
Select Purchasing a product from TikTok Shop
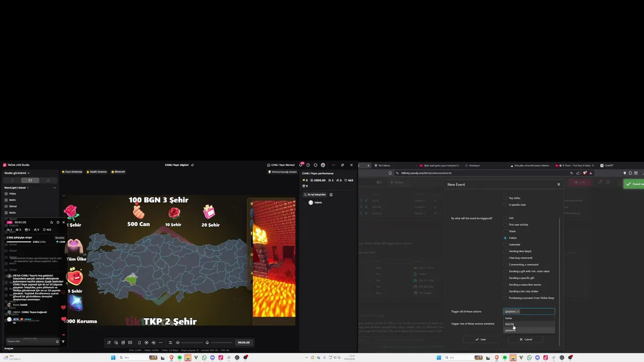point(506,298)
